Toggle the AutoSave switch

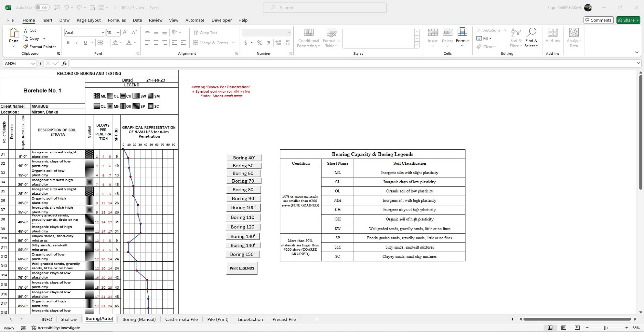coord(42,7)
